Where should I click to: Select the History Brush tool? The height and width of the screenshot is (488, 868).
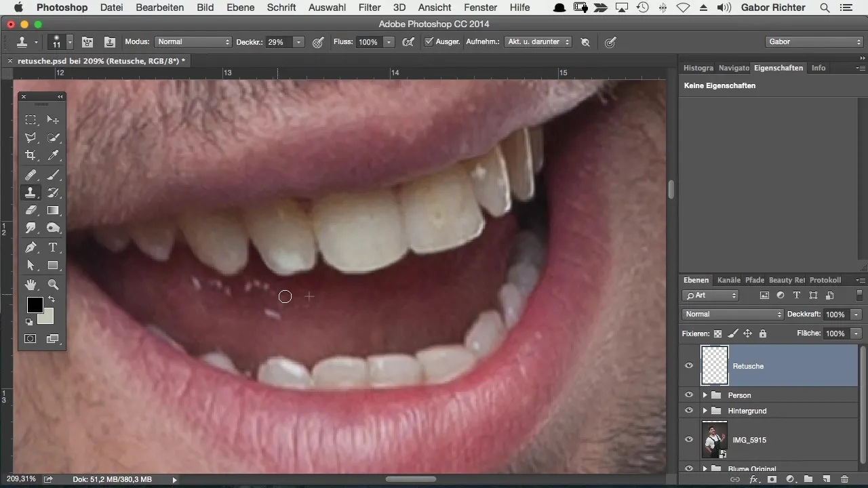pos(53,192)
